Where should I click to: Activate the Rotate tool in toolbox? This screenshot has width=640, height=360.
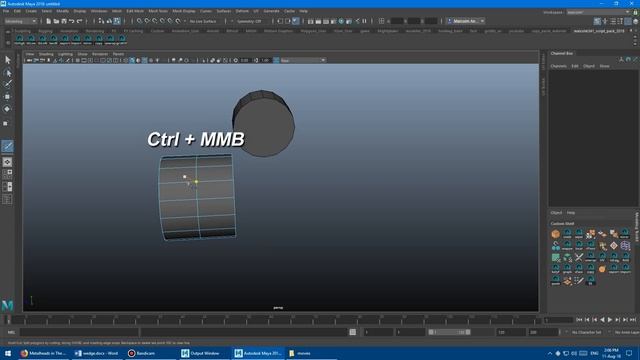click(x=7, y=109)
